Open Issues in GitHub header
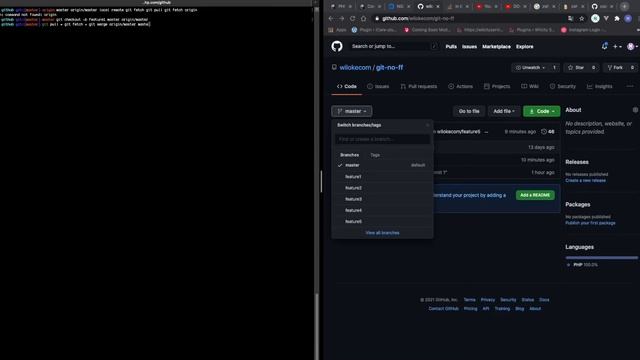This screenshot has height=360, width=640. [469, 47]
